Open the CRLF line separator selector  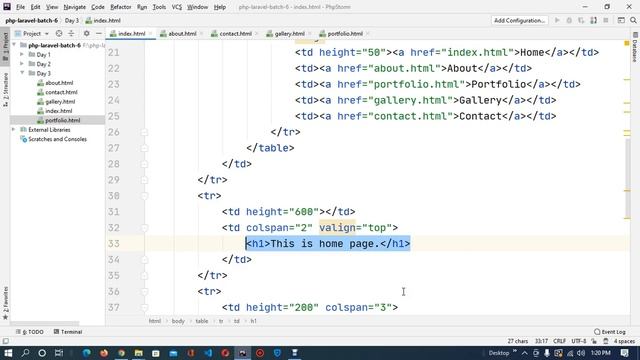pos(559,341)
